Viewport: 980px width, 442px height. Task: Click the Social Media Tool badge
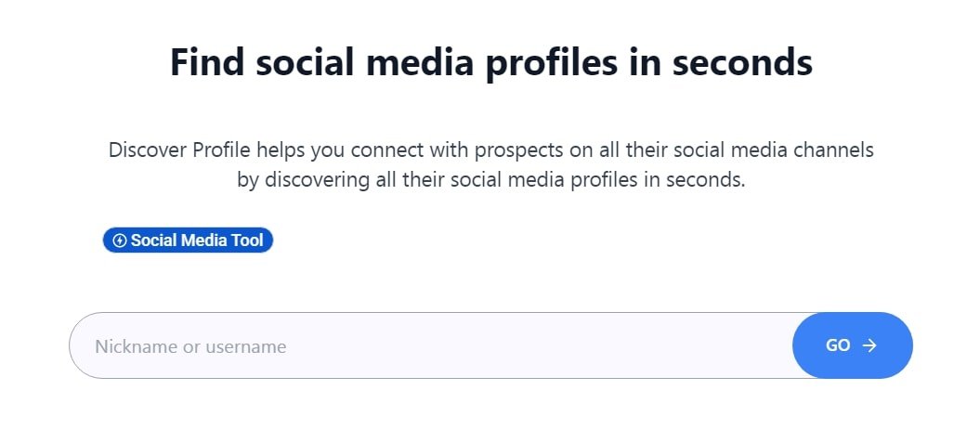(x=188, y=240)
